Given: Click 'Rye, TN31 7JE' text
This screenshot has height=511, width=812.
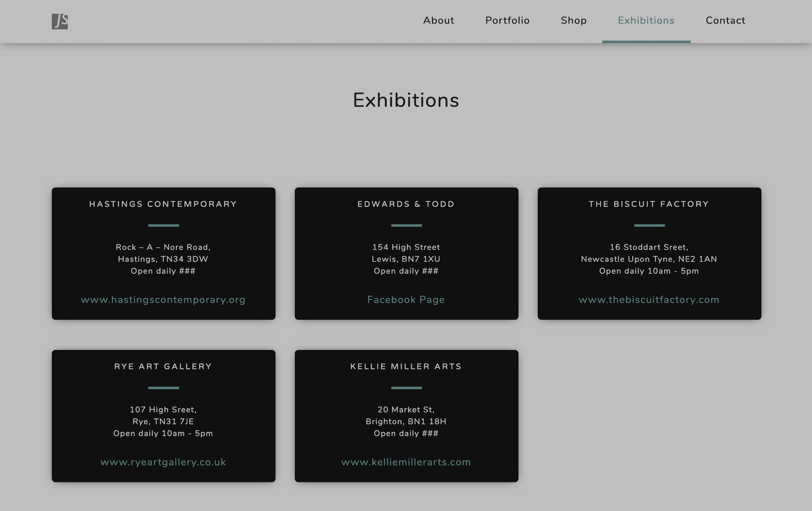Looking at the screenshot, I should 163,421.
